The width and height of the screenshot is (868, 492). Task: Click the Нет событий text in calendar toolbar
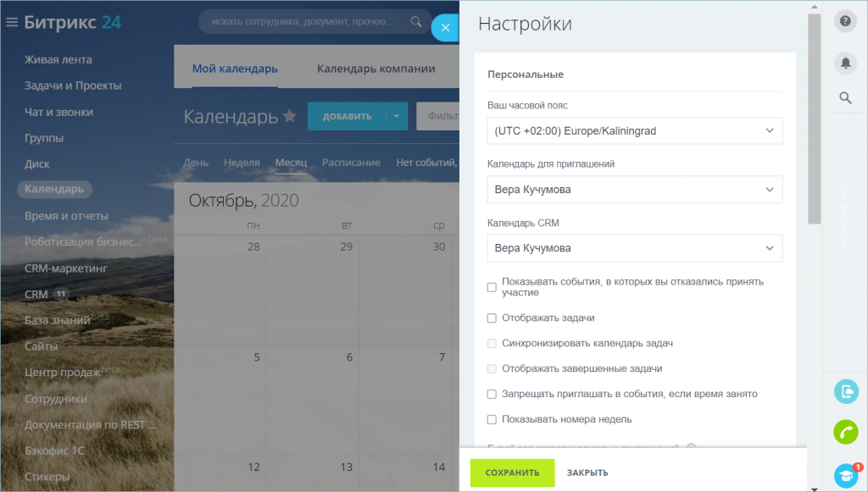point(426,163)
